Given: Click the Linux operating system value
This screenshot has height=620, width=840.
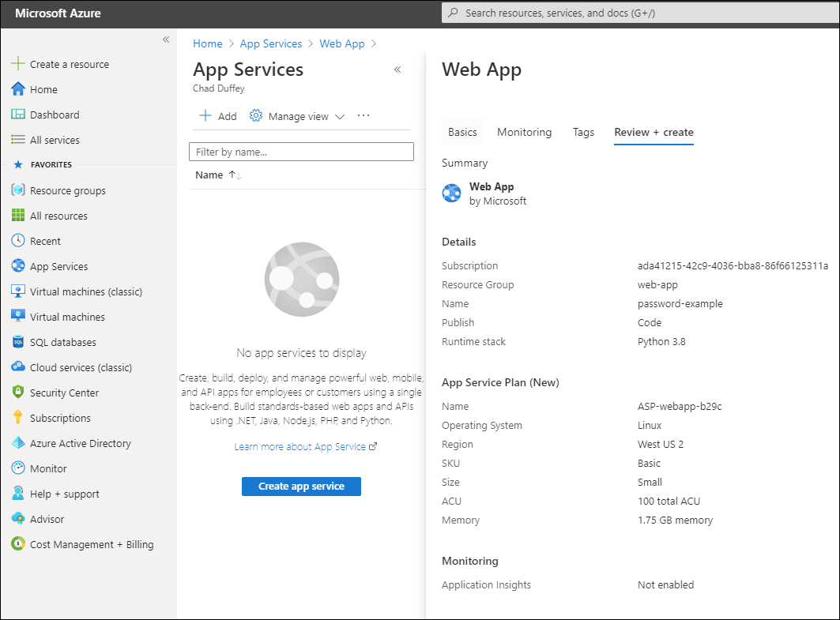Looking at the screenshot, I should pyautogui.click(x=650, y=425).
